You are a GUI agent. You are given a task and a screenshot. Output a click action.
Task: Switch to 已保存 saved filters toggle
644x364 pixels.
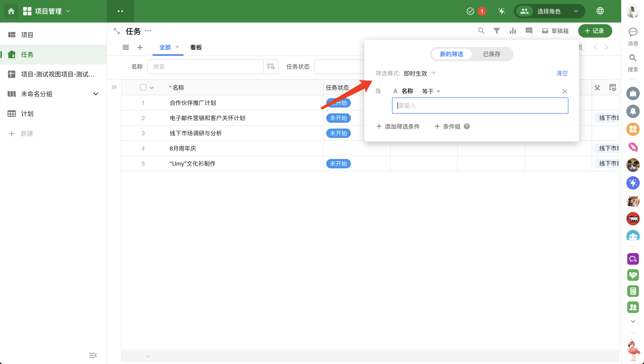coord(491,54)
